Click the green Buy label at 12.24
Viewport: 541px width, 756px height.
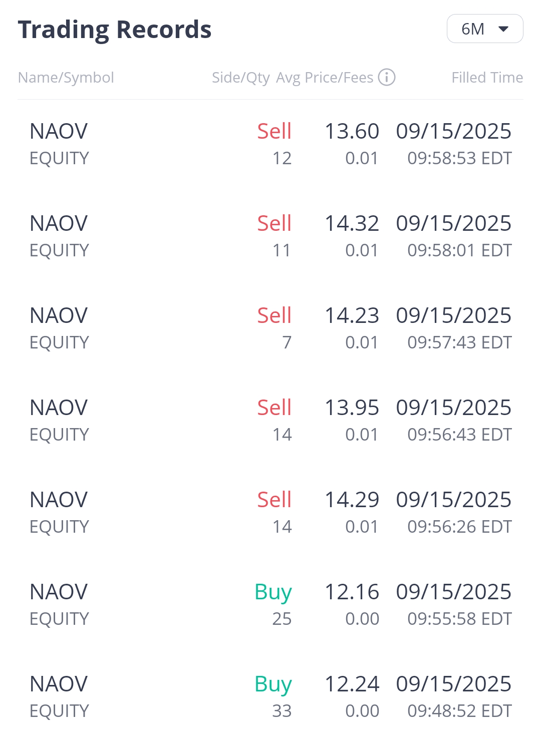coord(273,684)
